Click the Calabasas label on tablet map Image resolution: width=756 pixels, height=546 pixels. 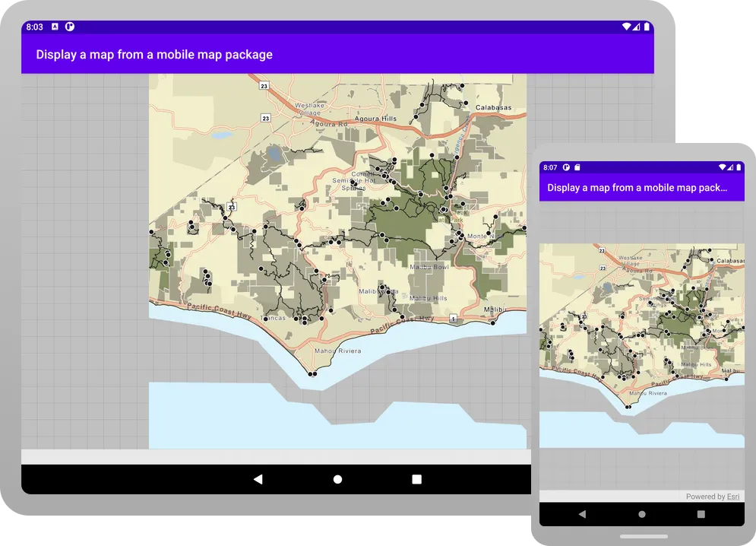[x=493, y=108]
